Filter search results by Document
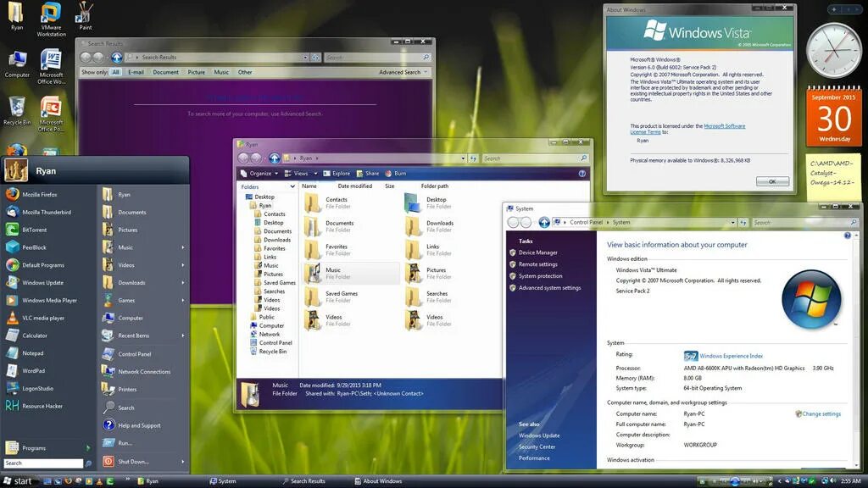This screenshot has width=868, height=488. point(165,73)
